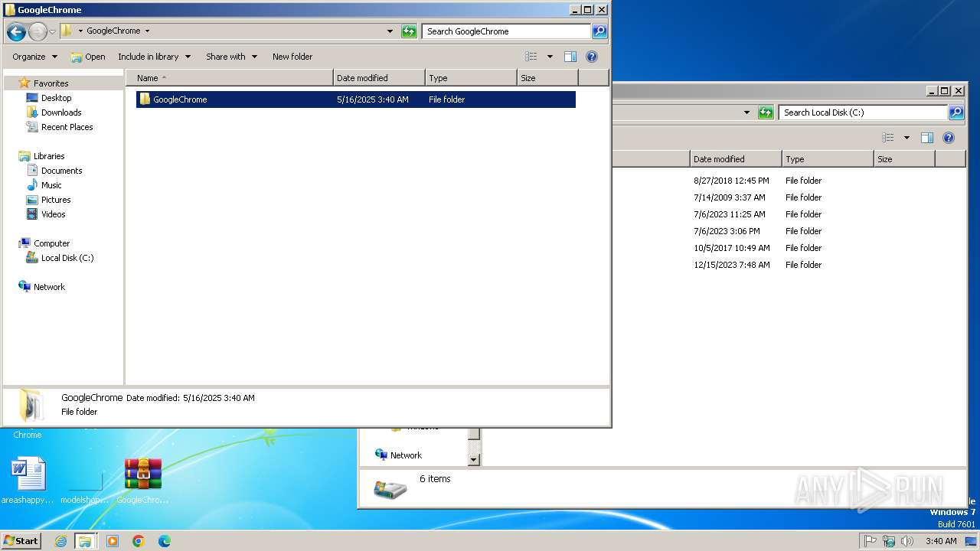Open address dropdown in Local Disk window

[746, 112]
